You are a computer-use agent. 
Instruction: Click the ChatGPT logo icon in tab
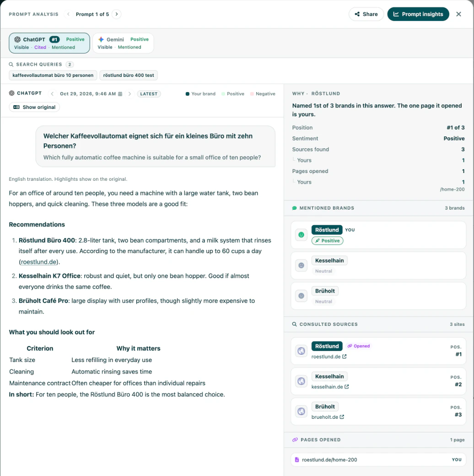17,39
